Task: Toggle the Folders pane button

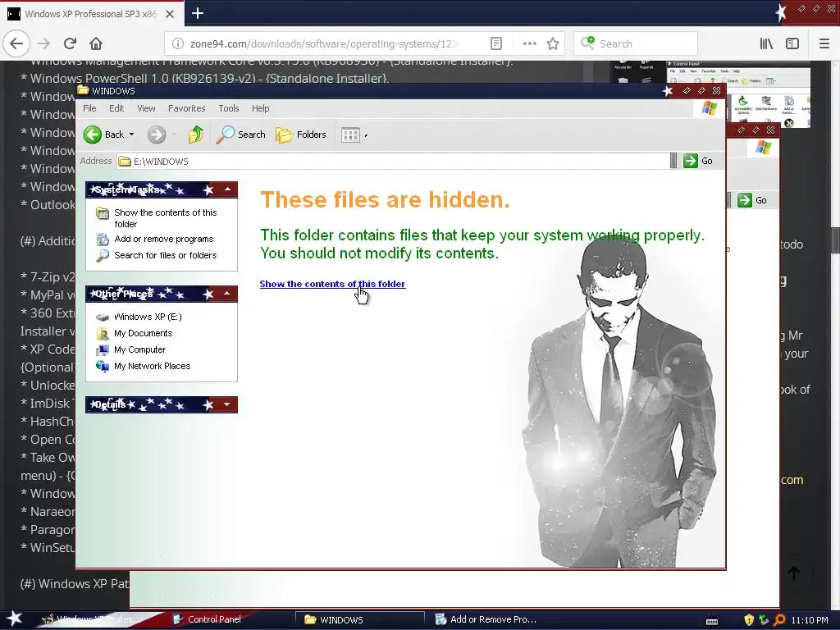Action: click(301, 135)
